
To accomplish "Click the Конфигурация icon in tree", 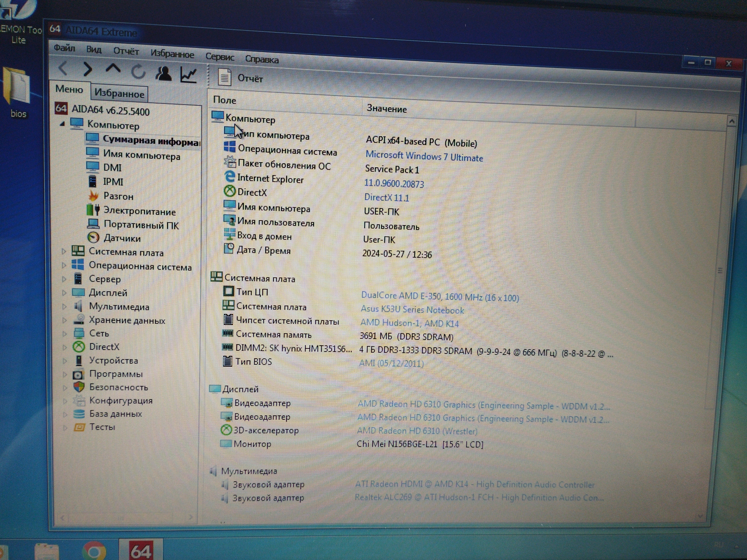I will [x=79, y=400].
